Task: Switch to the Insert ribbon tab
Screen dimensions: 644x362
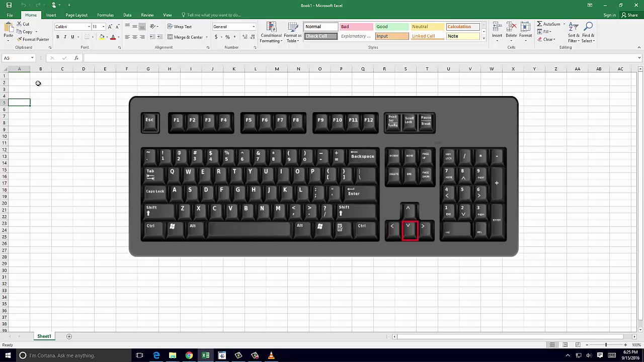Action: (x=51, y=15)
